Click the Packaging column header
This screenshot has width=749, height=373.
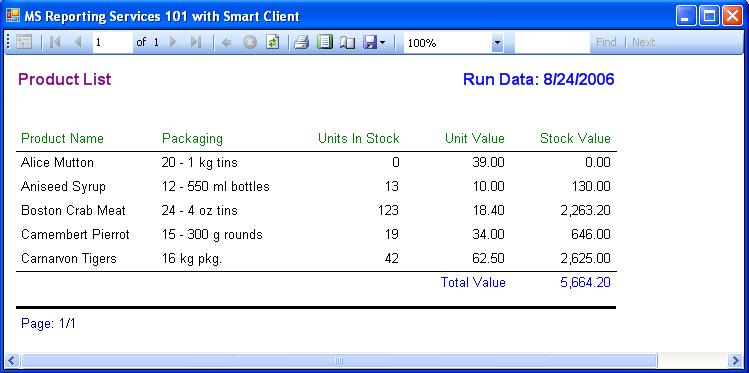[x=193, y=139]
